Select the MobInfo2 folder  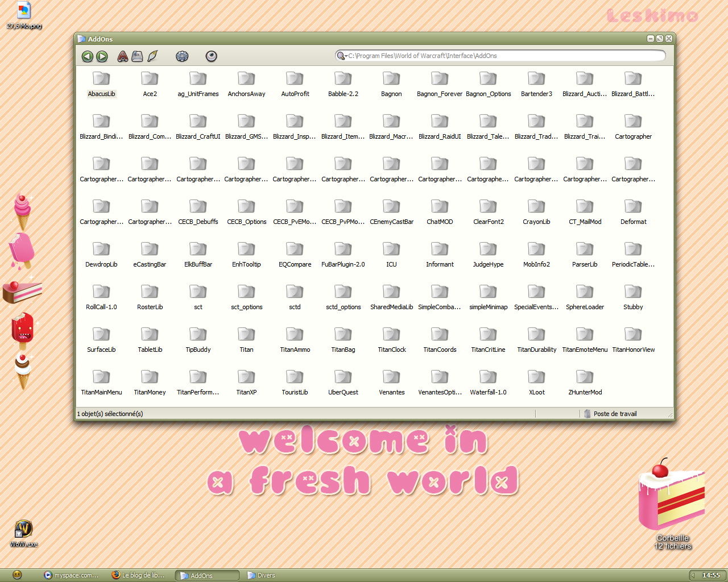pyautogui.click(x=536, y=255)
